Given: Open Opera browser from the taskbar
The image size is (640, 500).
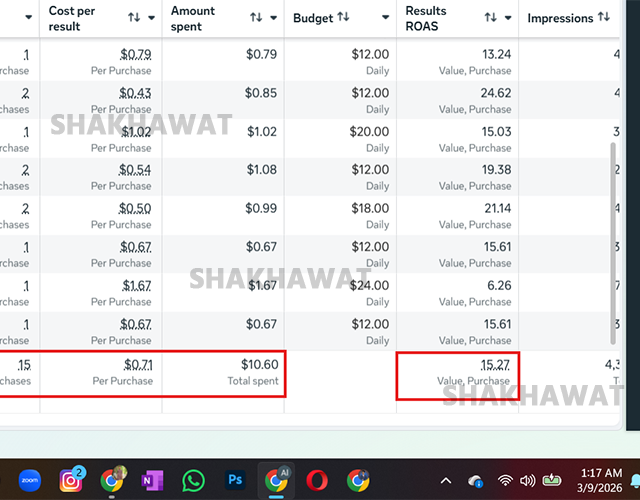Looking at the screenshot, I should (318, 480).
